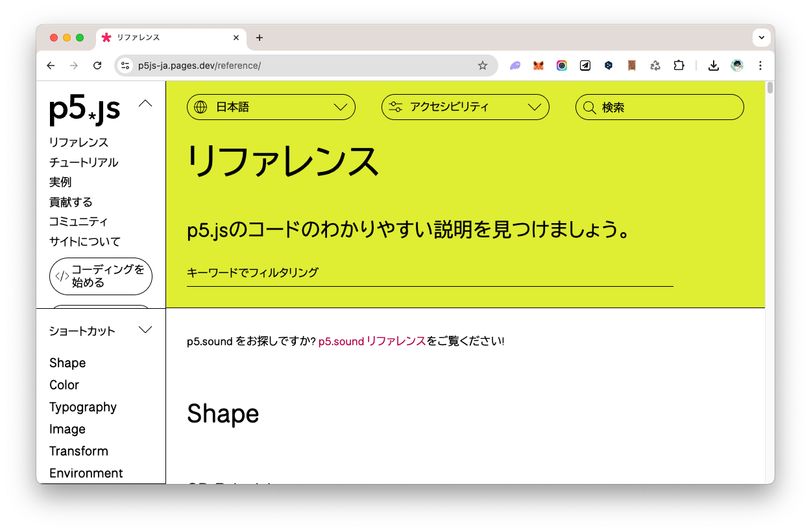
Task: Open 実例 in the sidebar menu
Action: point(60,182)
